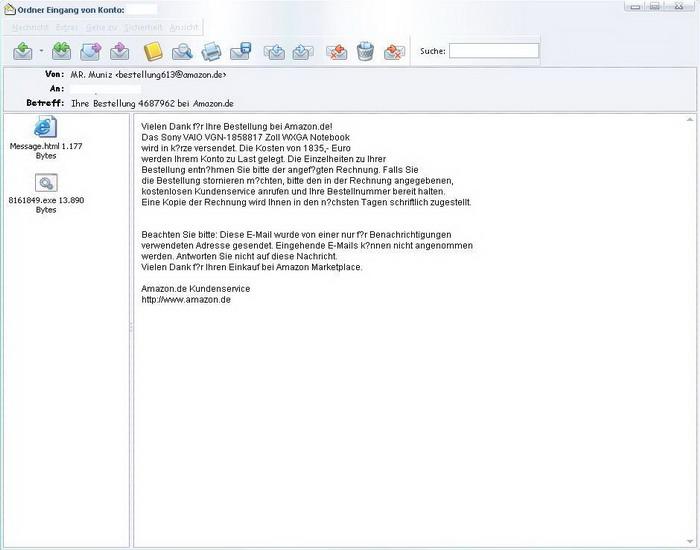
Task: Open the Gehe zu menu
Action: pyautogui.click(x=101, y=28)
